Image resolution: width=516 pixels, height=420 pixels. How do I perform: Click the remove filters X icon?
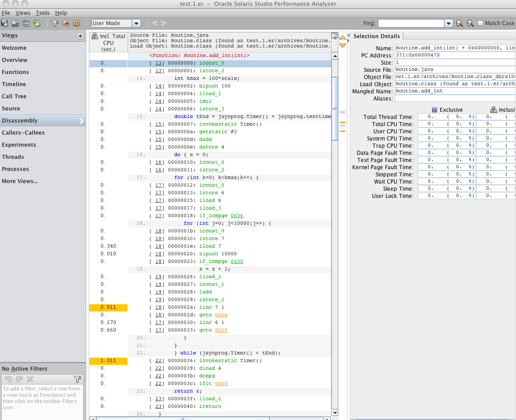(30, 379)
